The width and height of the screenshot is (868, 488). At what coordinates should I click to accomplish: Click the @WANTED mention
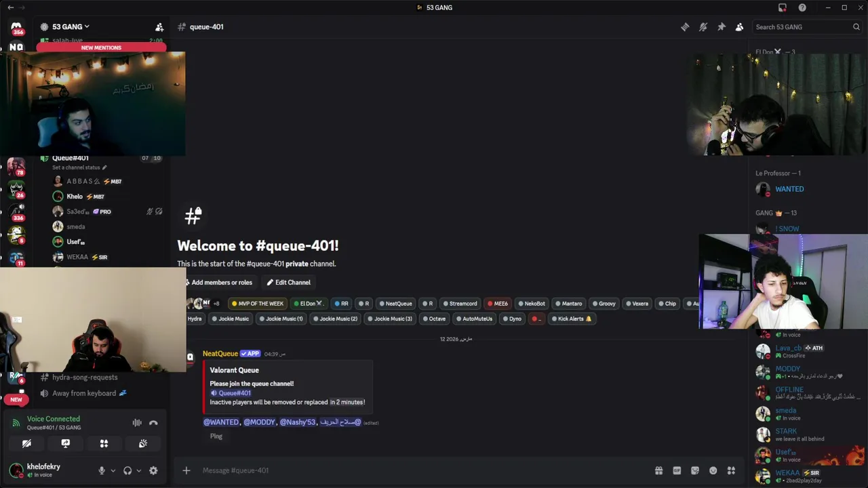point(221,422)
